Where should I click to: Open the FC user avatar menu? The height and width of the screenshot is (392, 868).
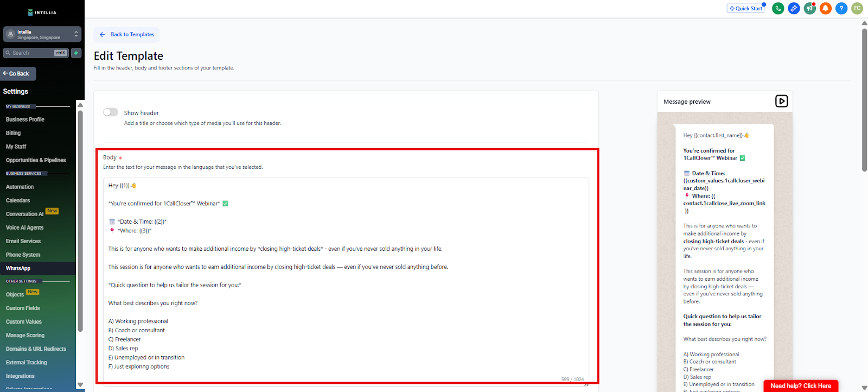pos(857,8)
